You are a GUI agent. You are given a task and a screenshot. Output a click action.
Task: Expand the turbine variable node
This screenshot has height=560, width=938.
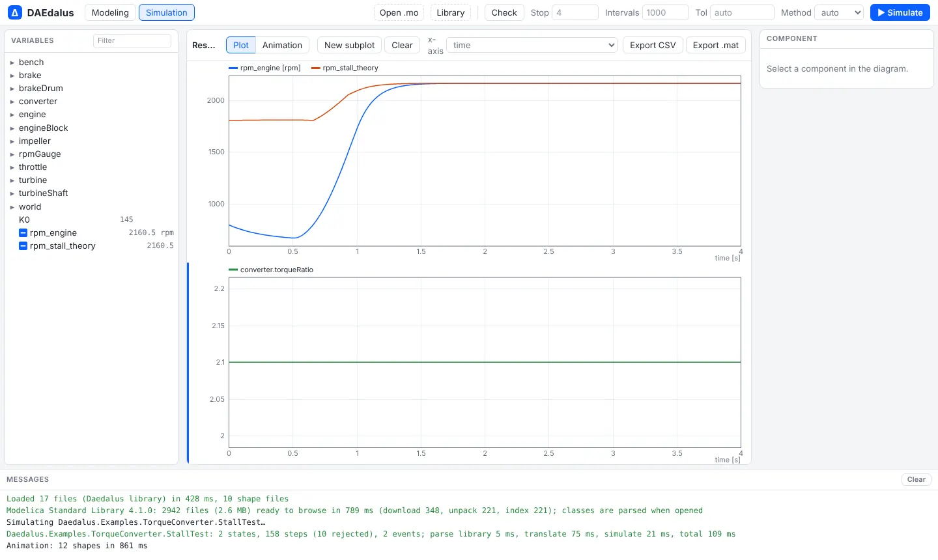pyautogui.click(x=12, y=180)
